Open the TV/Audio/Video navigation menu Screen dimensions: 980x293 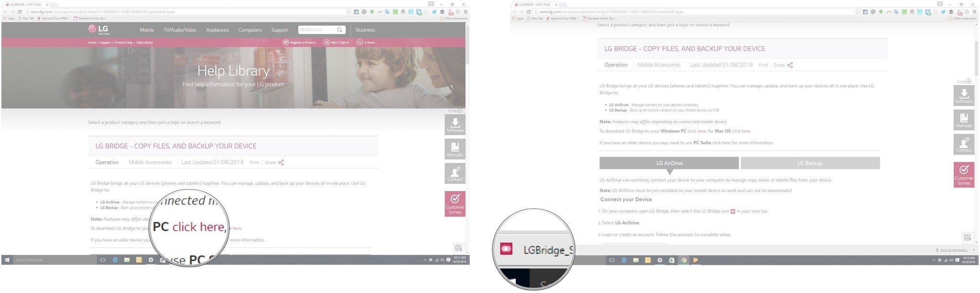(x=180, y=30)
